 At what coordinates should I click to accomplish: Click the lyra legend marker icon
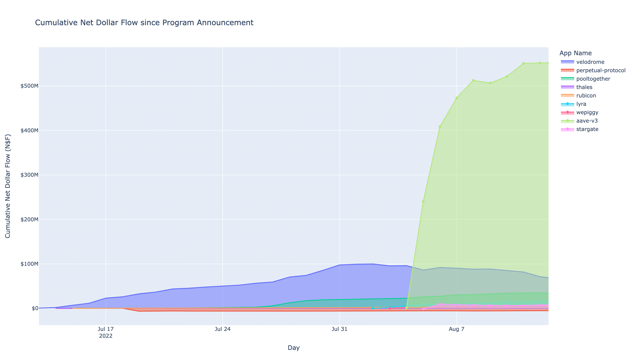coord(567,104)
